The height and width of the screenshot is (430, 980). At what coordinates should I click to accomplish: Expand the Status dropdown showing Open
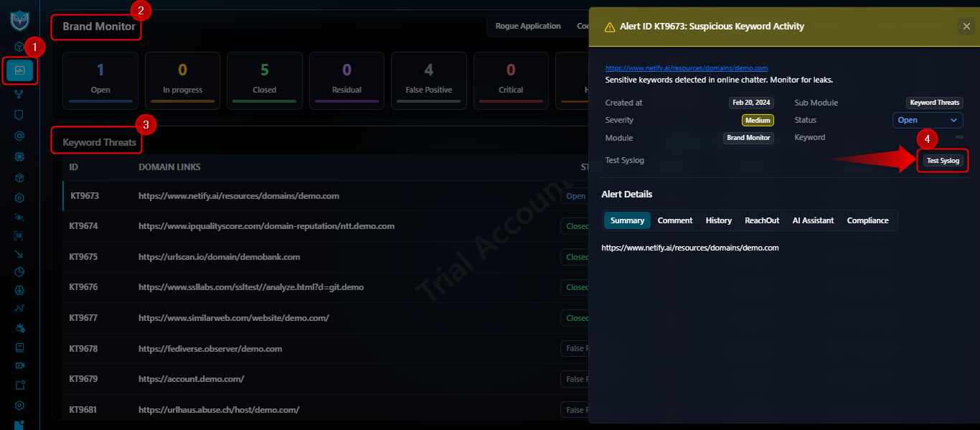click(x=928, y=120)
